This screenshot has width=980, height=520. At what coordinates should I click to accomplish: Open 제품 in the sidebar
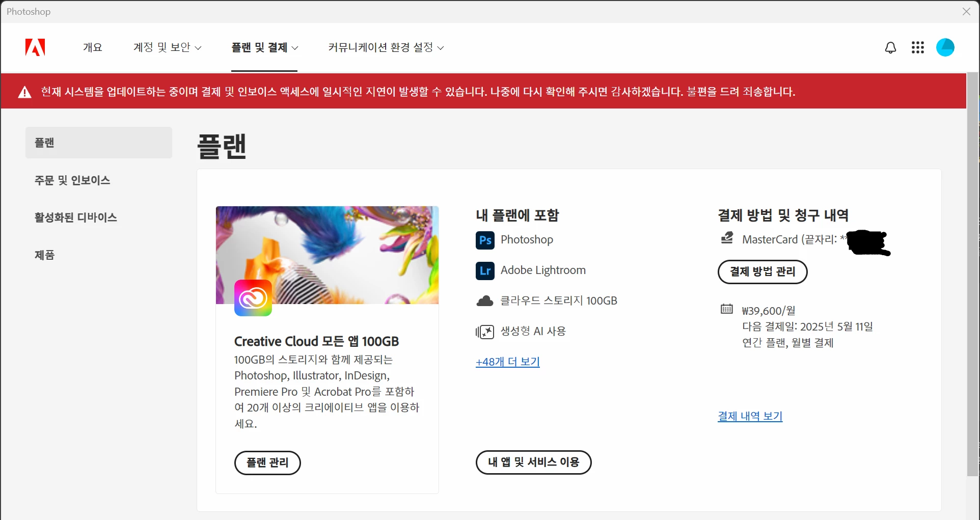pos(44,255)
